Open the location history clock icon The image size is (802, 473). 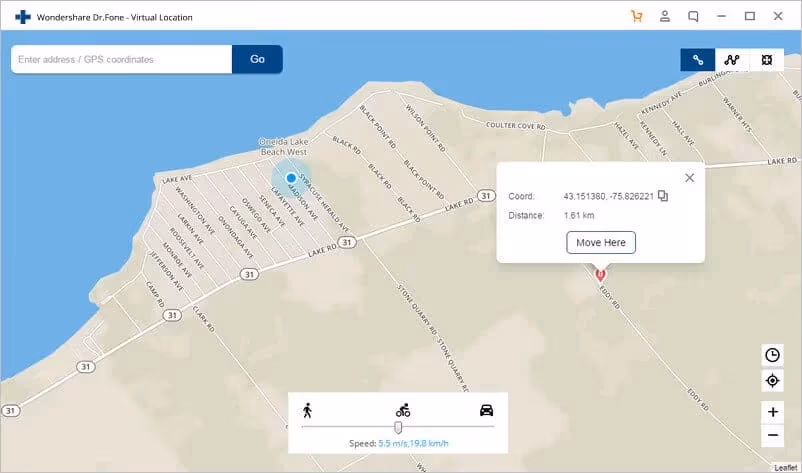772,355
